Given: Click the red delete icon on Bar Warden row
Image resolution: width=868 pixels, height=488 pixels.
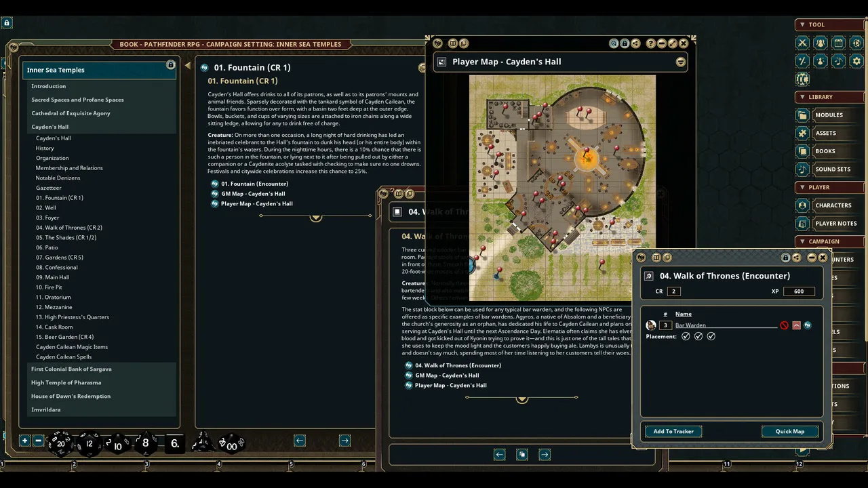Looking at the screenshot, I should click(785, 325).
